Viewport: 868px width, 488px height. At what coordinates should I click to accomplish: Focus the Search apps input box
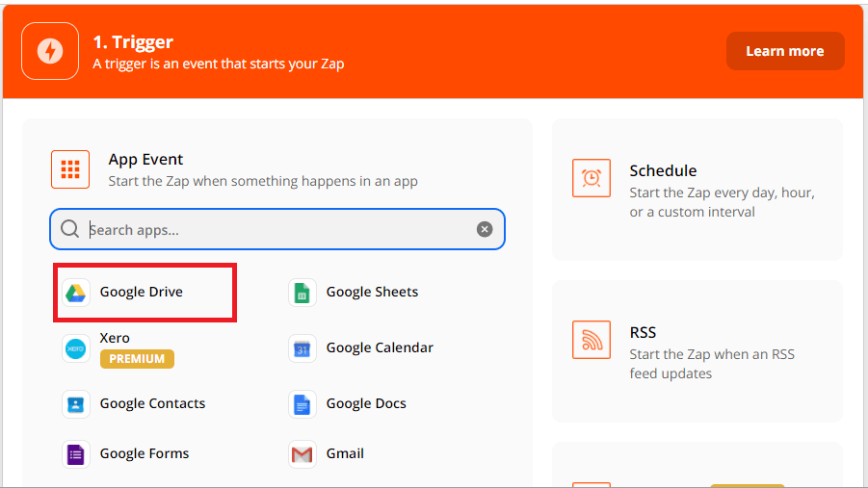pos(279,230)
